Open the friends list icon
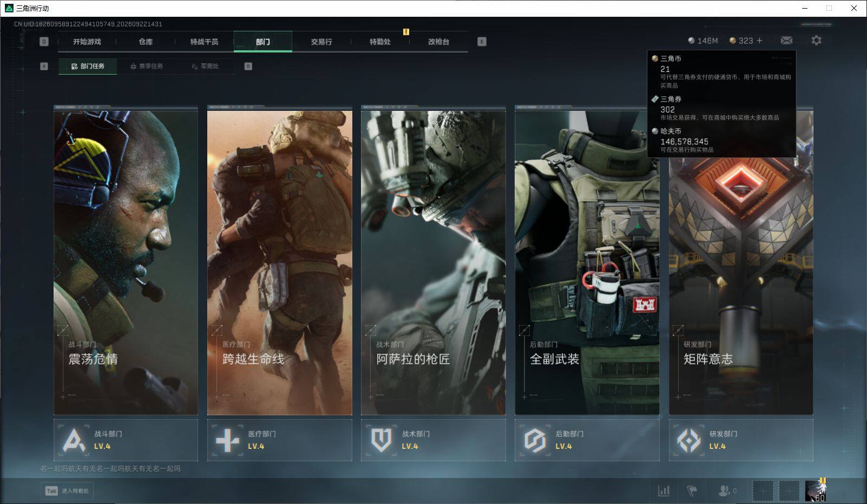Viewport: 867px width, 504px height. coord(727,491)
